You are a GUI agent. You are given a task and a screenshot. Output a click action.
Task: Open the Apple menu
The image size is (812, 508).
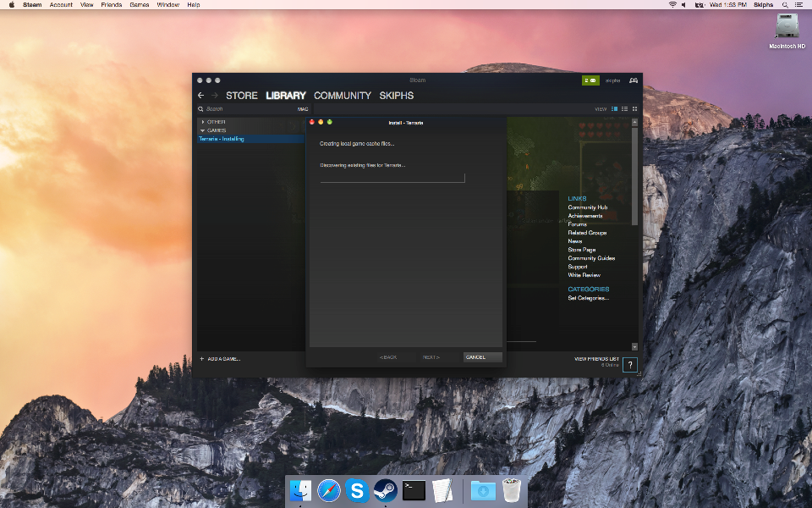[11, 5]
